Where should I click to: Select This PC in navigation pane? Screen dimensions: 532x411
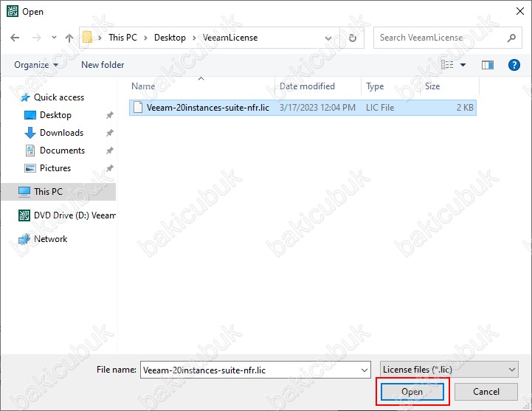[x=58, y=192]
